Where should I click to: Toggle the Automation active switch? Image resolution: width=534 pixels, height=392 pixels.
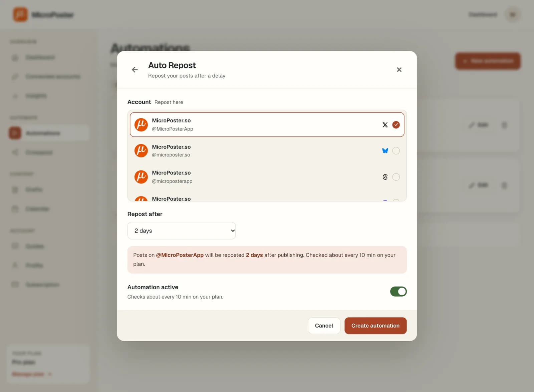click(398, 292)
